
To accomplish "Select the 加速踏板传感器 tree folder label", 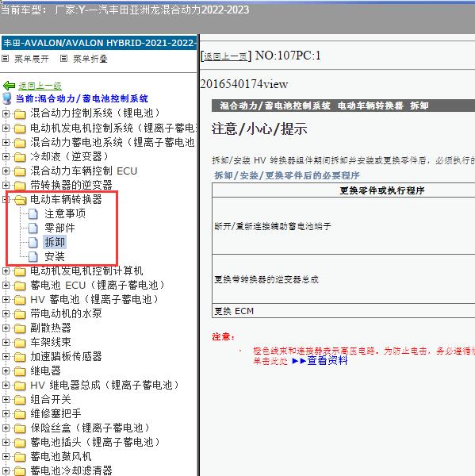I will [66, 356].
